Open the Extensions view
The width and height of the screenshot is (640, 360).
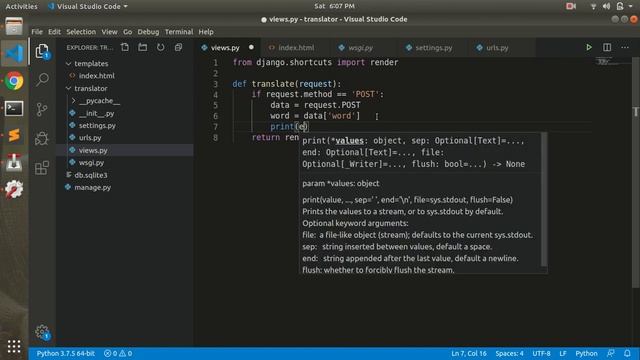[x=42, y=168]
